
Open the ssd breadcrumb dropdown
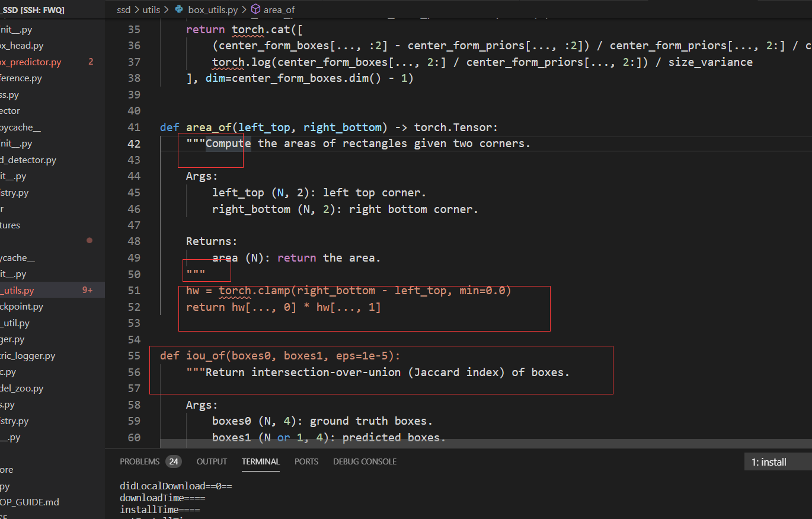click(123, 9)
